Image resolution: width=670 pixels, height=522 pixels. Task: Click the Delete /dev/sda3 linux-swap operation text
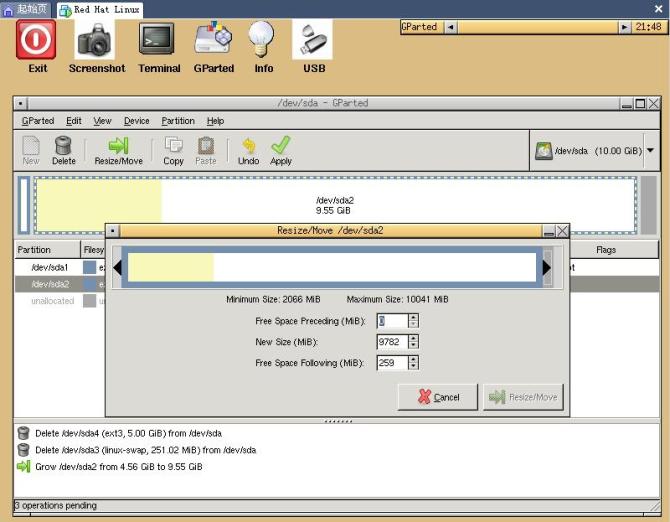coord(146,450)
